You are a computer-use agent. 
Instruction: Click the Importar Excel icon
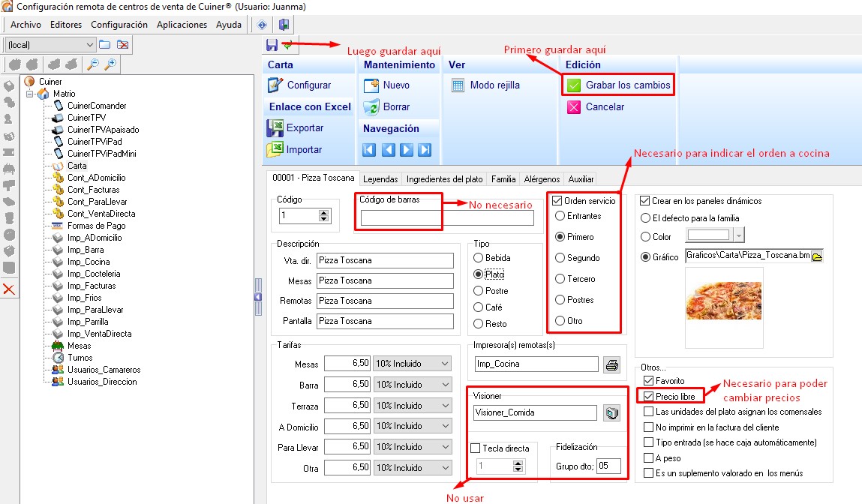(x=275, y=149)
